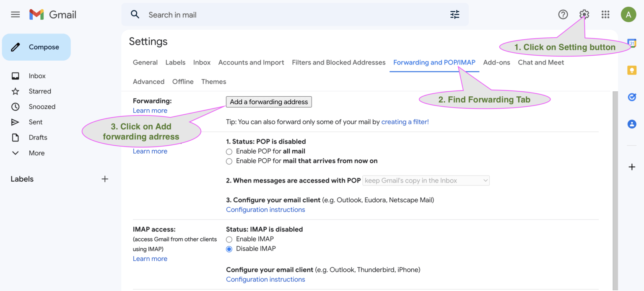The image size is (644, 291).
Task: Enable POP for mail arriving from now on
Action: 229,161
